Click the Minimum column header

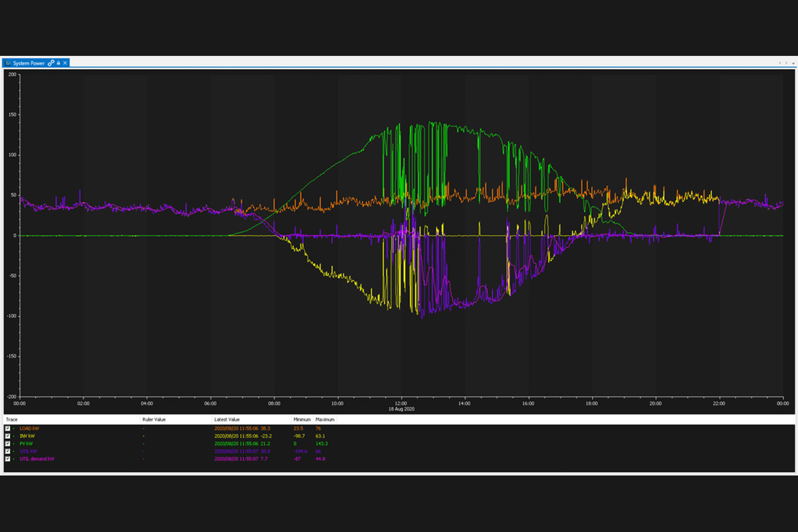pos(301,420)
